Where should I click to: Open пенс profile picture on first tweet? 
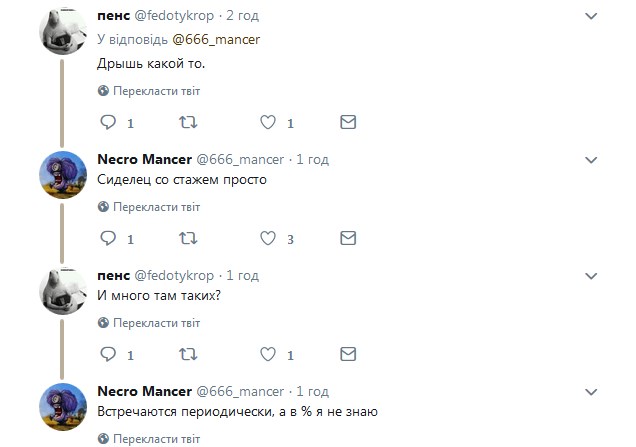pyautogui.click(x=62, y=31)
